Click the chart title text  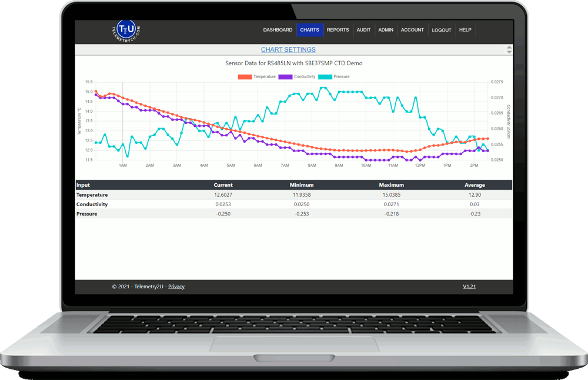pyautogui.click(x=293, y=63)
